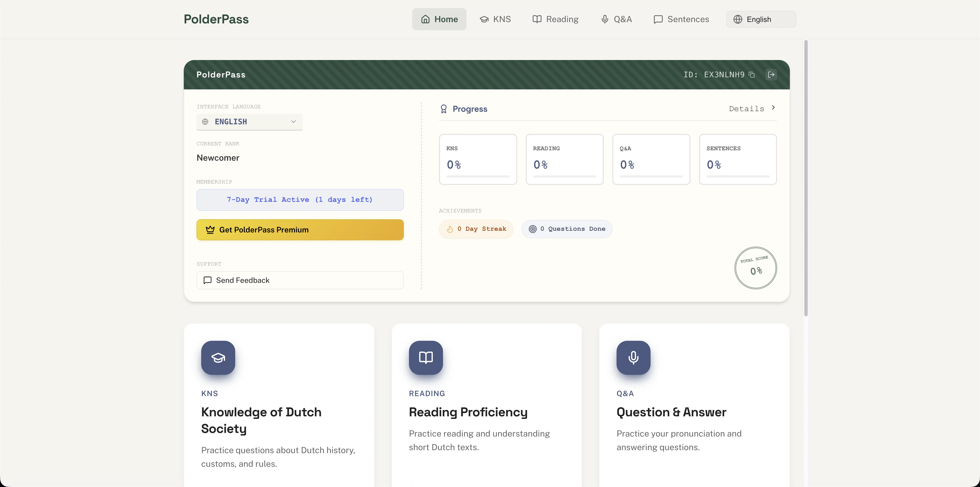Open the Reading nav tab

(x=556, y=19)
